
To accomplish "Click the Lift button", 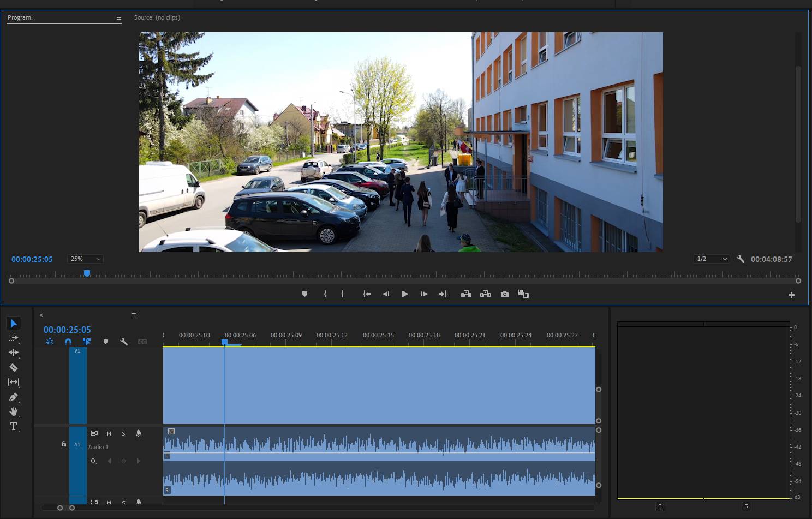I will 466,294.
